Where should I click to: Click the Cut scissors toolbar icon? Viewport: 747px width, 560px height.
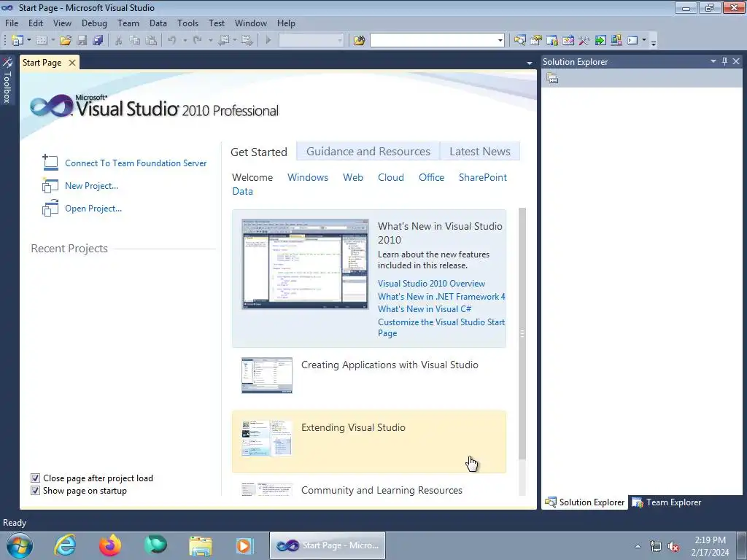(119, 41)
